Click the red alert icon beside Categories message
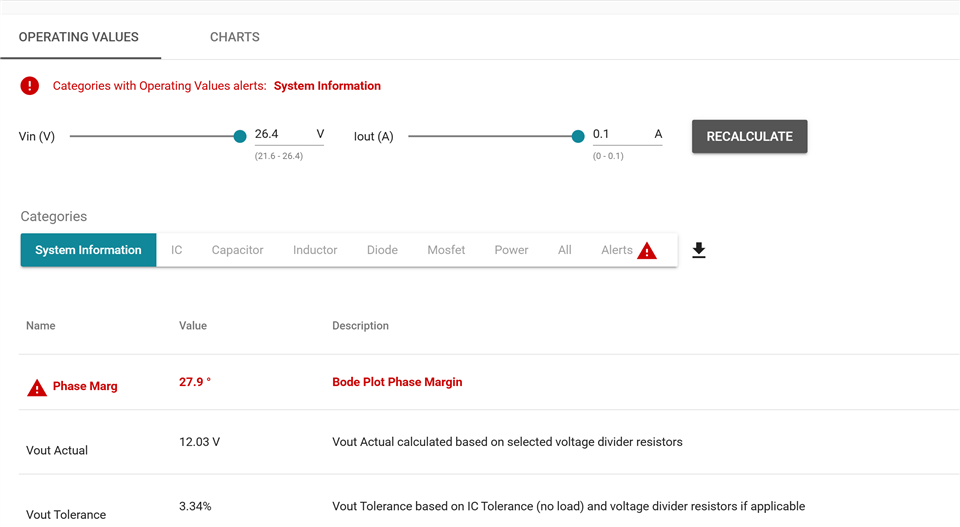Screen dimensions: 960x527 coord(30,86)
